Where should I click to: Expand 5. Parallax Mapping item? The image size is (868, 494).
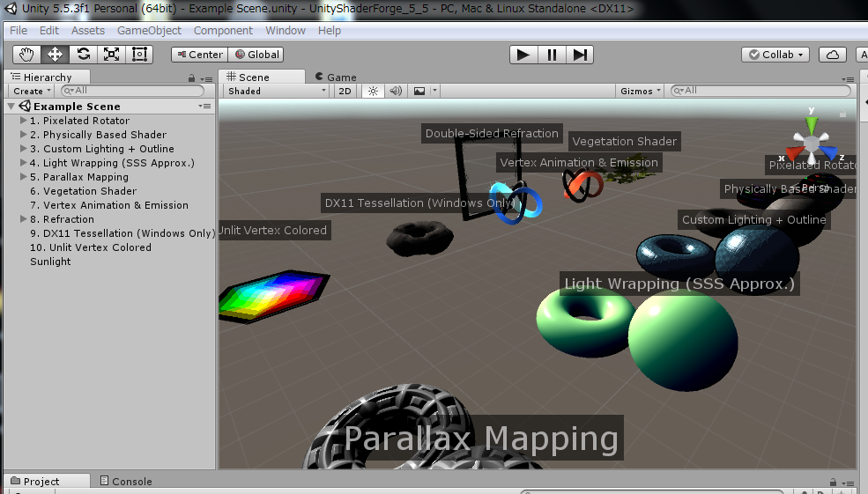(x=23, y=176)
